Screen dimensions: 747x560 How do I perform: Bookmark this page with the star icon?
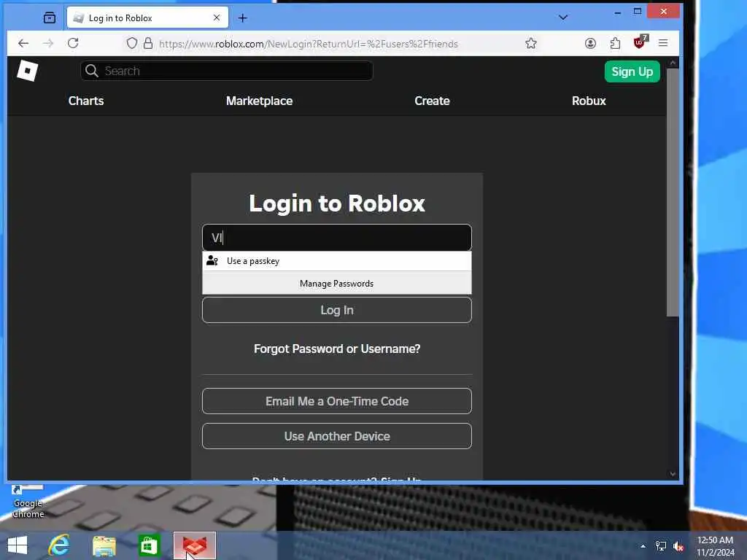coord(531,43)
